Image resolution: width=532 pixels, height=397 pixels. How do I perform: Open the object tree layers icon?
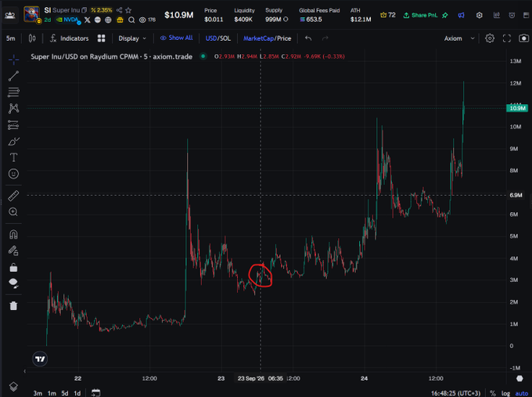[x=13, y=387]
